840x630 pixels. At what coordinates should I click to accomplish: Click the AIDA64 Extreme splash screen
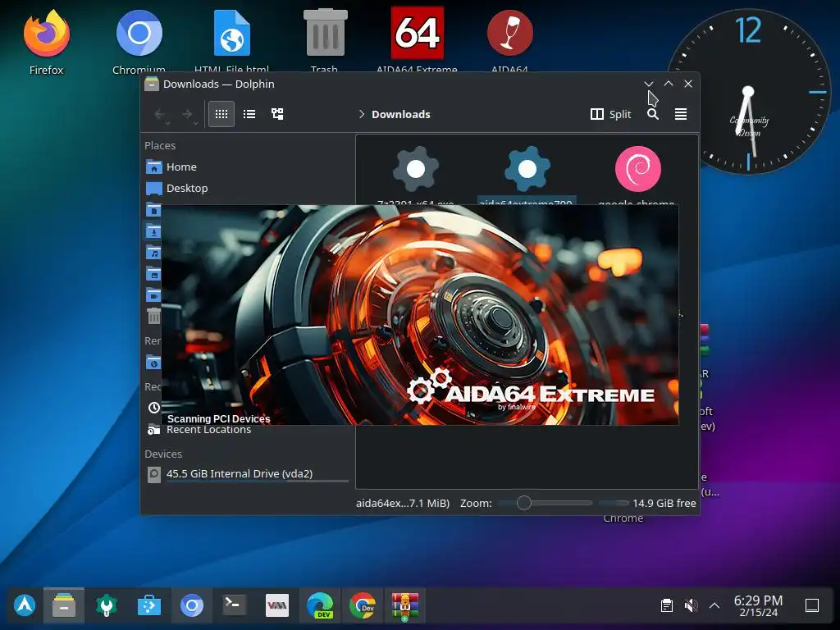pos(420,315)
